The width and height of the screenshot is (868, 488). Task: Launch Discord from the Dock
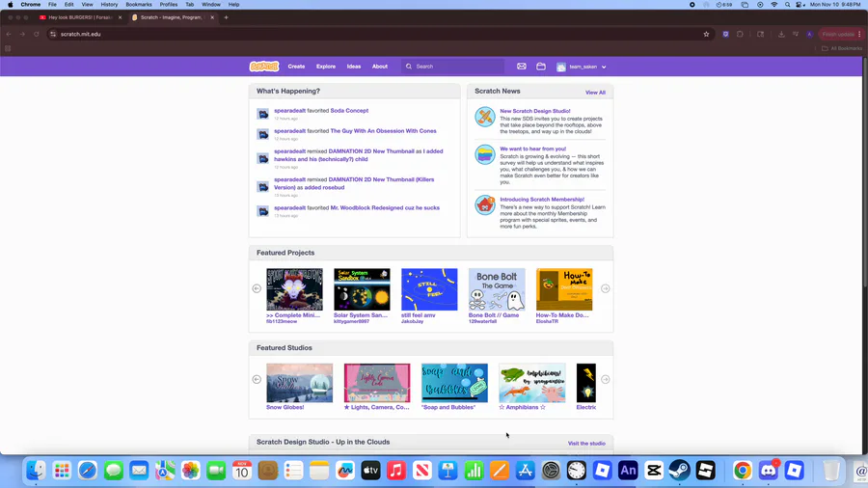click(769, 471)
